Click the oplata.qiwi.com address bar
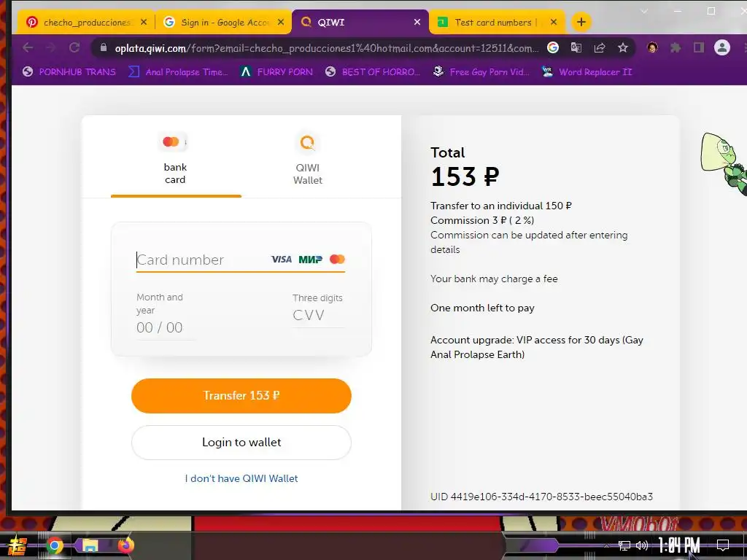The image size is (747, 560). pyautogui.click(x=326, y=48)
